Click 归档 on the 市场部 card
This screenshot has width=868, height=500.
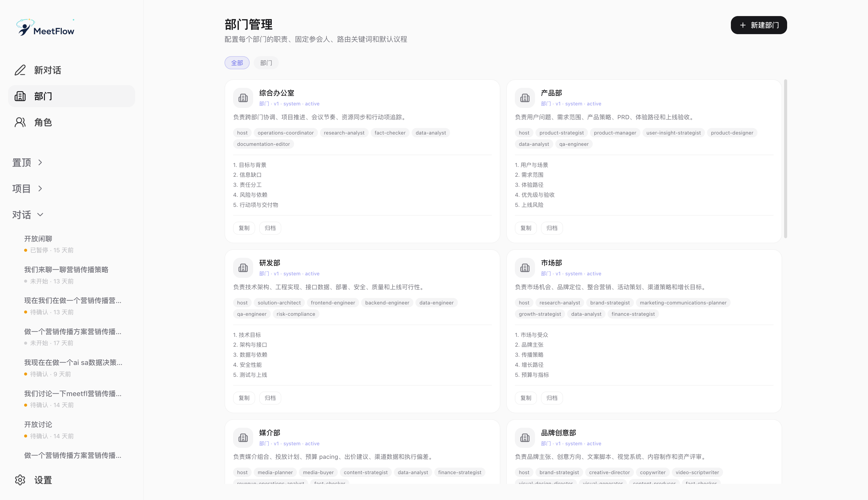552,398
